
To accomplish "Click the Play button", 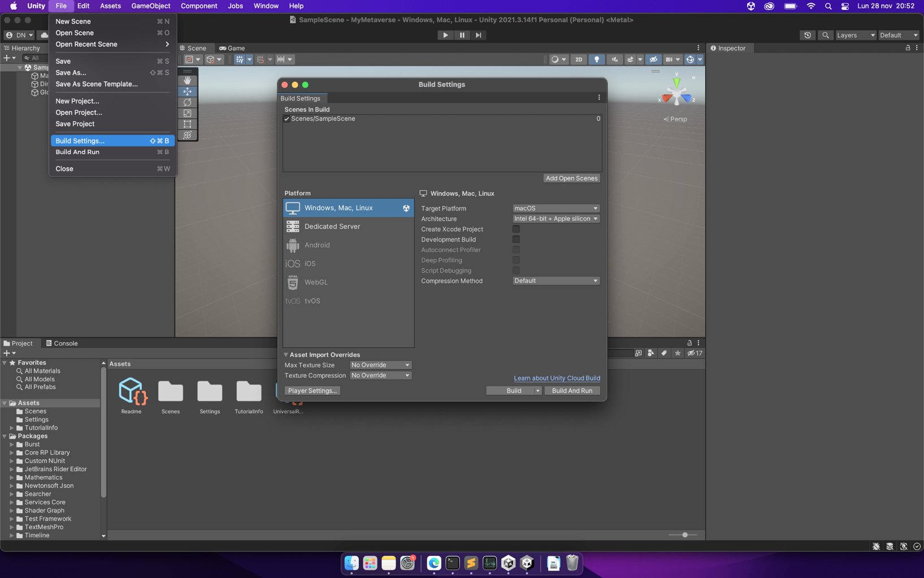I will point(445,35).
